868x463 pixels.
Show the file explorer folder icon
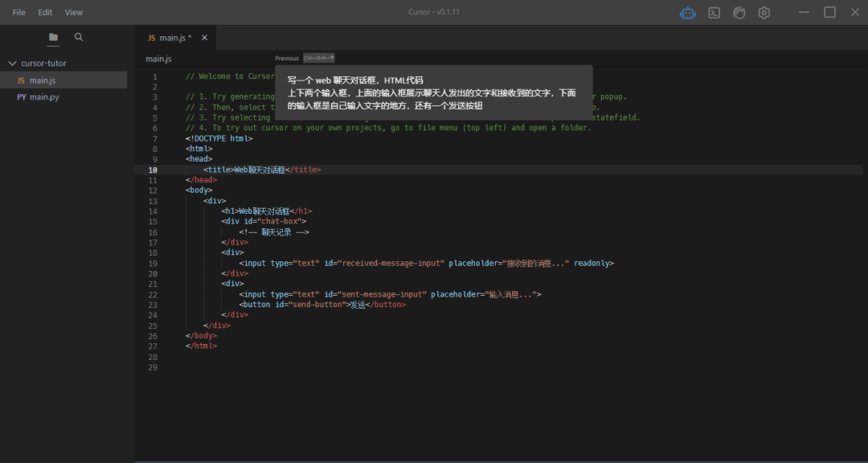(x=53, y=37)
